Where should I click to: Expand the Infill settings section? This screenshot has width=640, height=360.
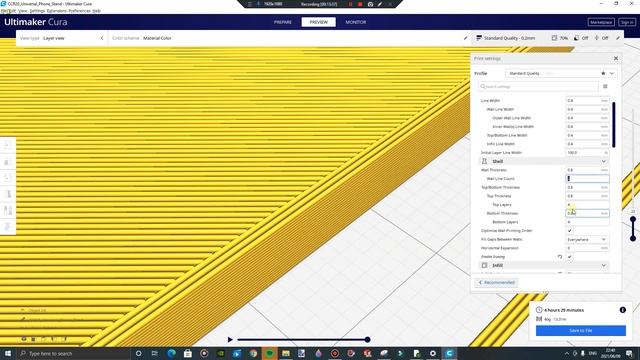click(544, 265)
